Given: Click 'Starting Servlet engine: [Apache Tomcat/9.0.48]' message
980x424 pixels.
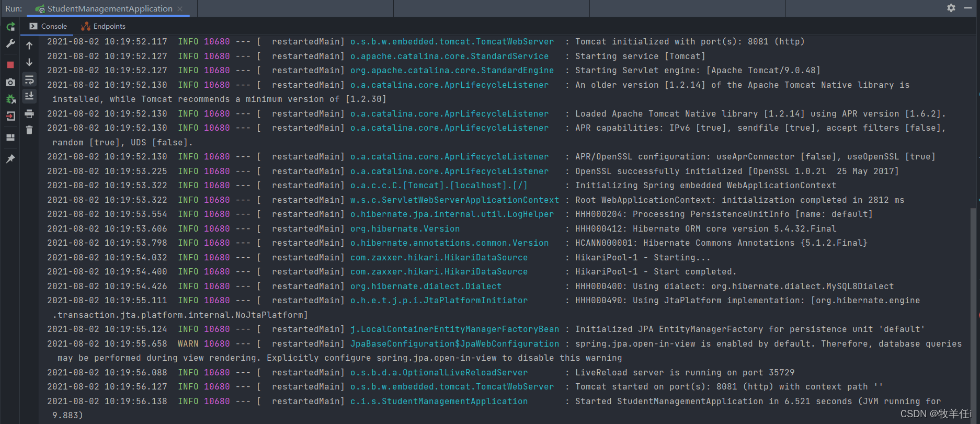Looking at the screenshot, I should point(698,70).
